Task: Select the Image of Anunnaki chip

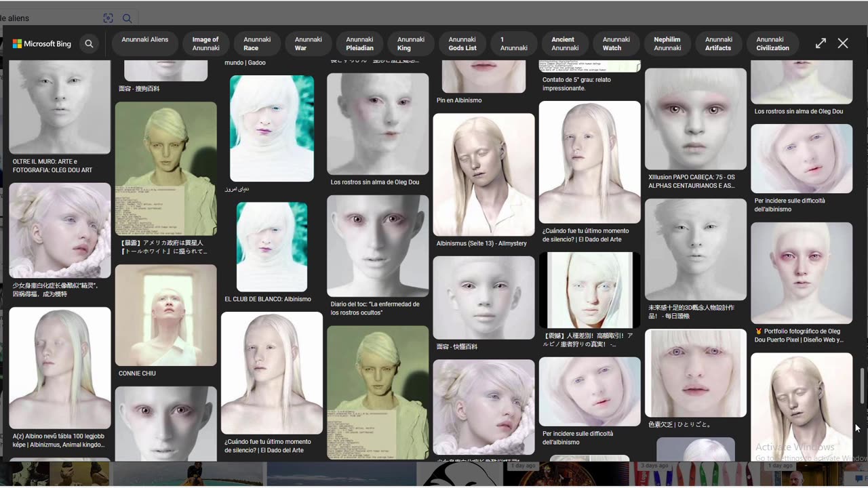Action: [x=205, y=43]
